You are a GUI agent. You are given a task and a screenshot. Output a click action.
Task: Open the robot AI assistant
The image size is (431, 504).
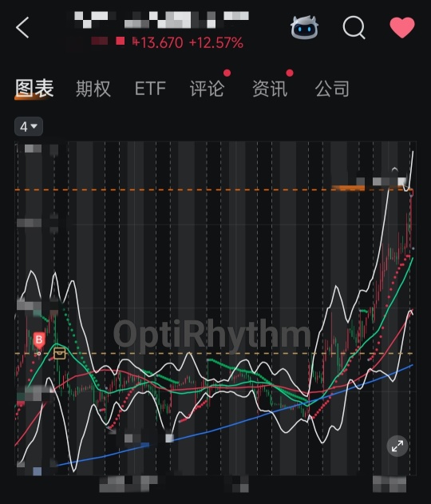304,27
